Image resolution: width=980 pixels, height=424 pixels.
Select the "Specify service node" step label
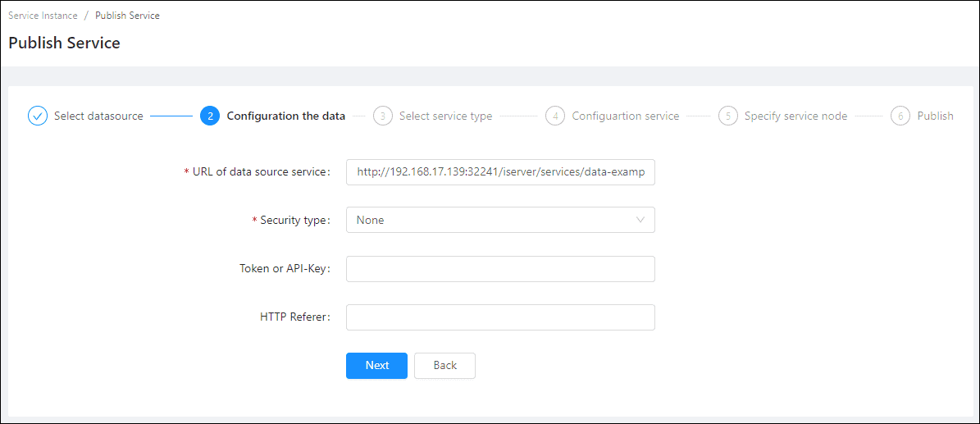click(x=795, y=116)
